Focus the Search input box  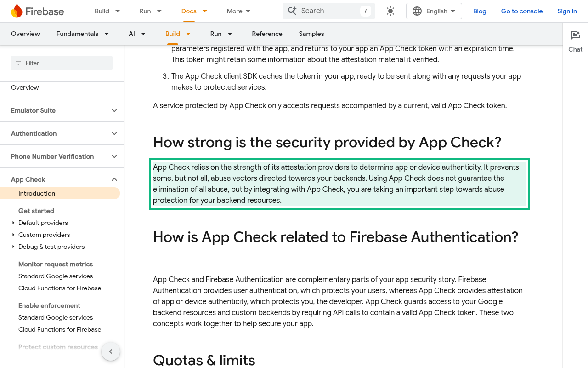[329, 11]
